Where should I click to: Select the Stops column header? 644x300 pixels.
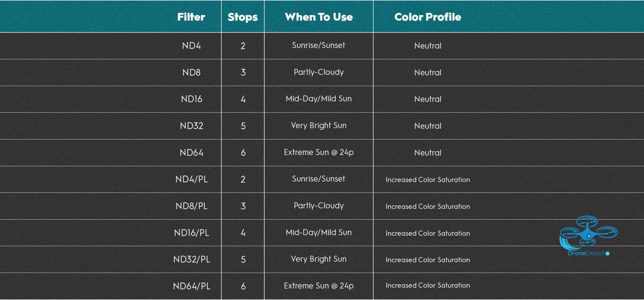[x=242, y=17]
